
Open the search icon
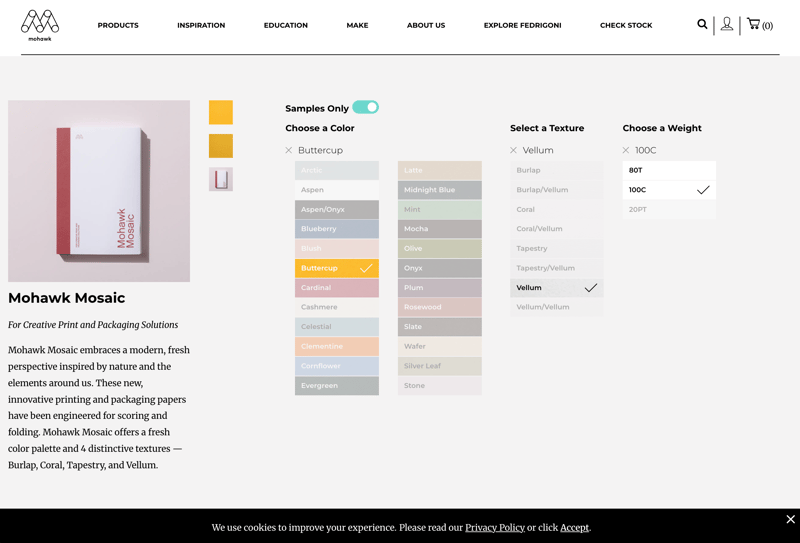702,24
